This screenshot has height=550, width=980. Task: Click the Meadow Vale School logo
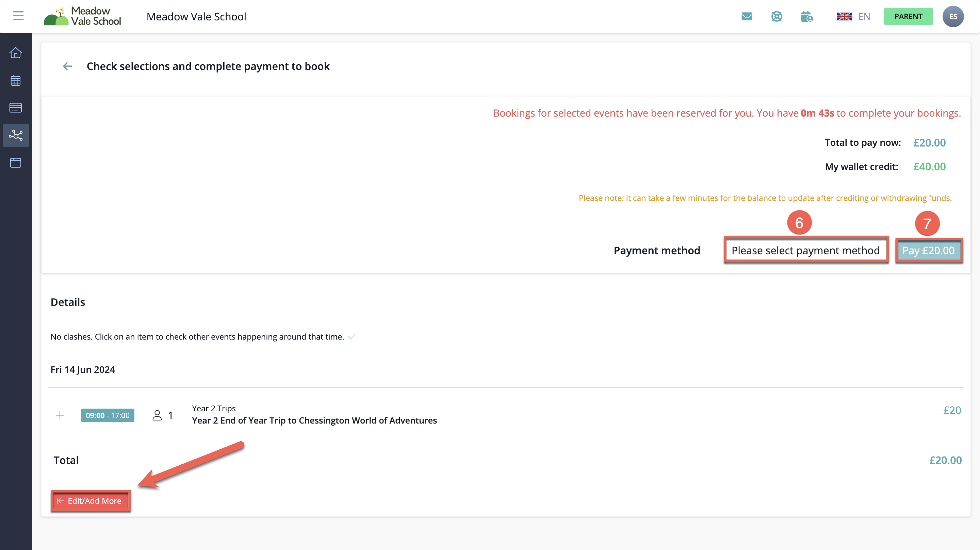(x=83, y=16)
